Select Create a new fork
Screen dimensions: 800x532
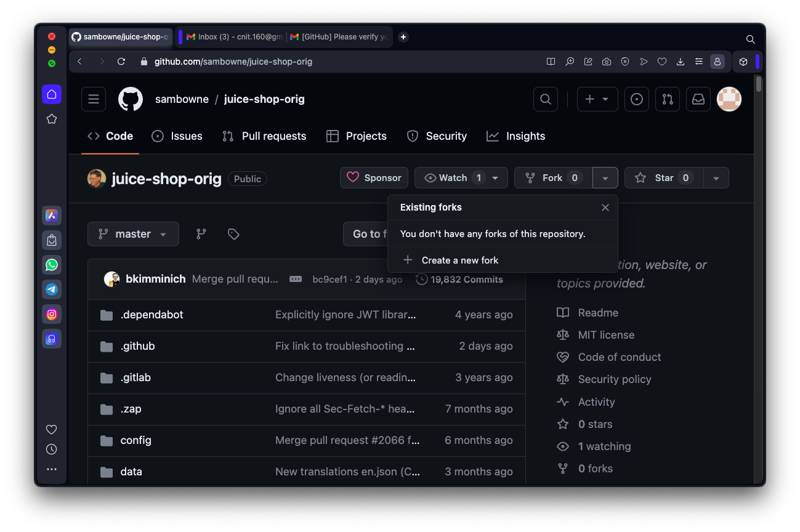(503, 260)
